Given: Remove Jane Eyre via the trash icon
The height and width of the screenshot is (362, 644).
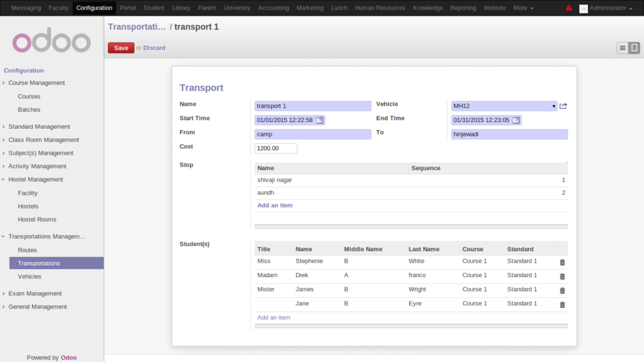Looking at the screenshot, I should pos(561,304).
